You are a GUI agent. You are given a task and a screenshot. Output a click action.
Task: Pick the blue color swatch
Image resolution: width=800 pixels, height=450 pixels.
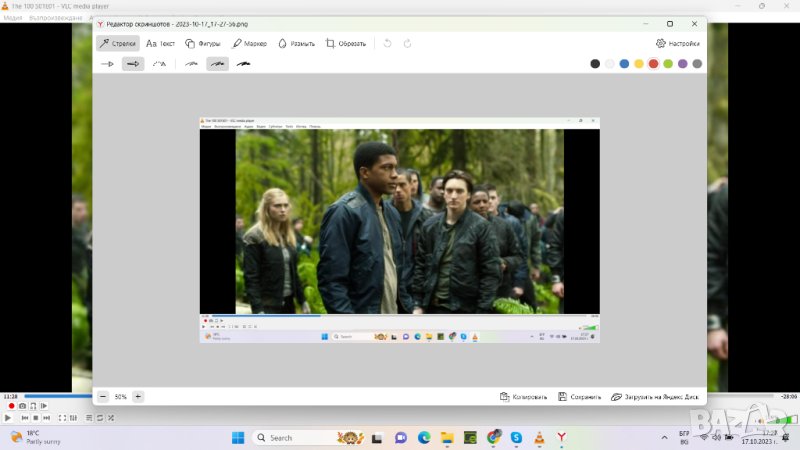(624, 64)
